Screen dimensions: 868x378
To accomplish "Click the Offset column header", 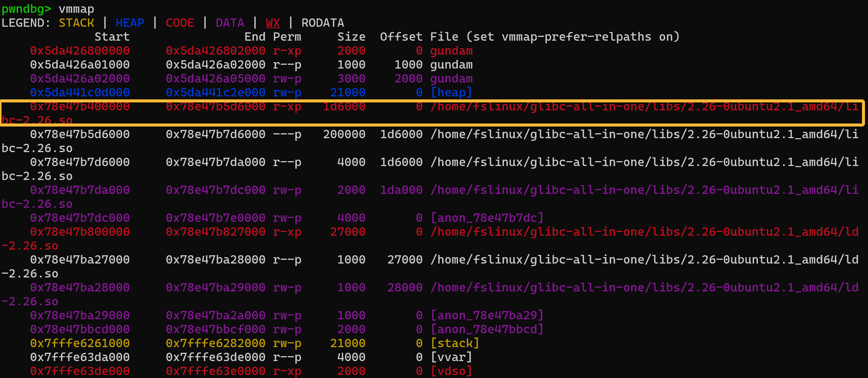I will coord(401,37).
